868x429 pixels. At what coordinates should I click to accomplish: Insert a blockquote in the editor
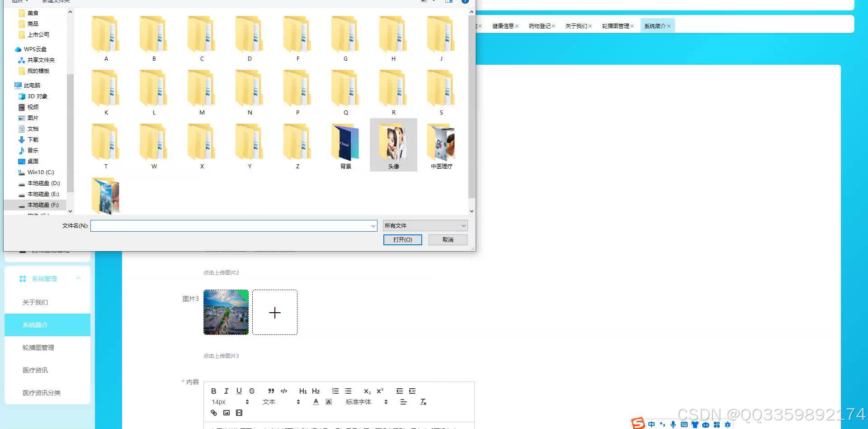click(x=271, y=391)
